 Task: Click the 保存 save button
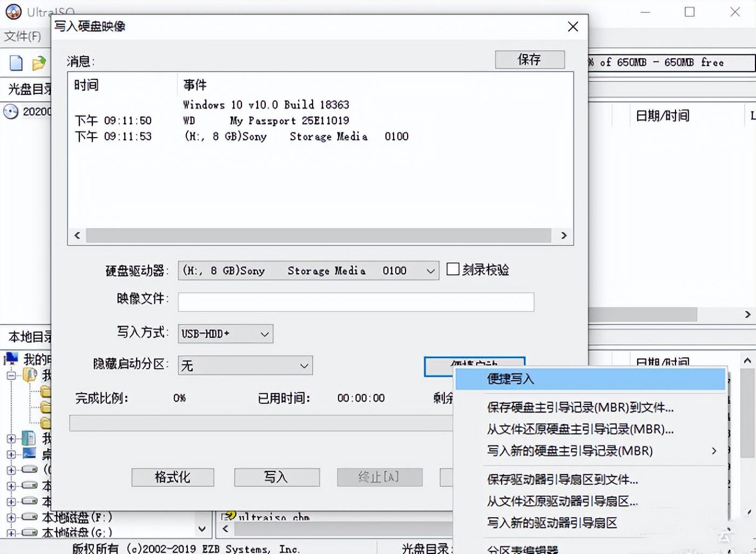530,59
